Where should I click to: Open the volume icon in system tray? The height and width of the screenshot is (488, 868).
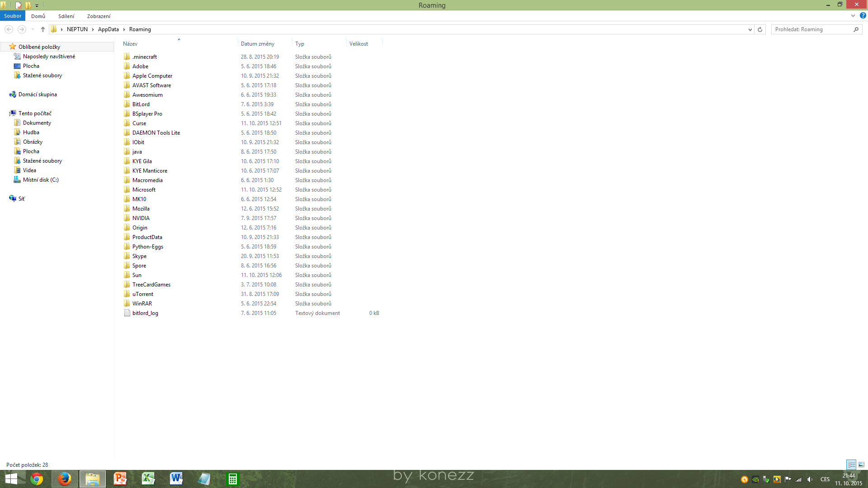point(810,479)
